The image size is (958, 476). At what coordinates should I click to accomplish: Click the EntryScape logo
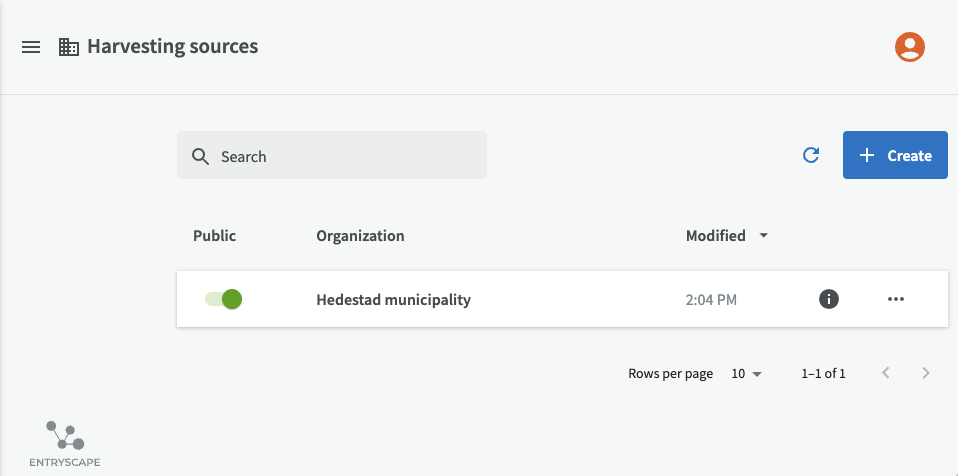65,444
